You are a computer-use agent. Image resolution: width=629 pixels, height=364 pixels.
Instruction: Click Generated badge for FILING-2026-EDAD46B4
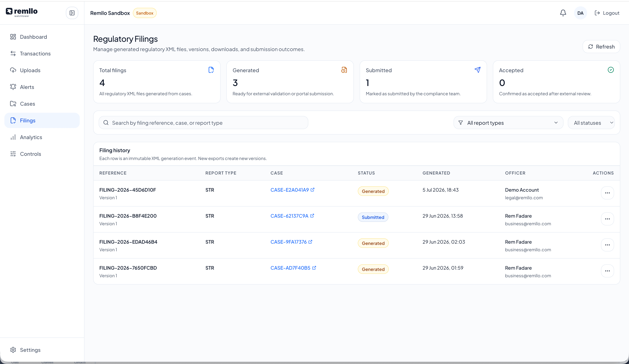click(x=373, y=243)
